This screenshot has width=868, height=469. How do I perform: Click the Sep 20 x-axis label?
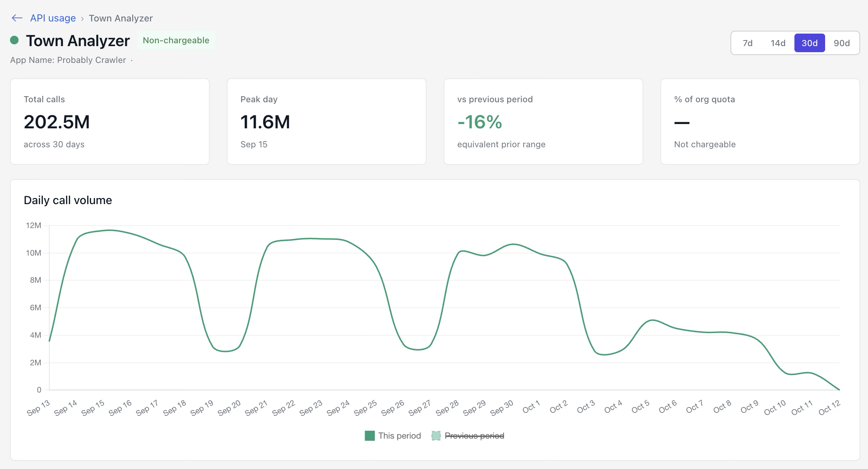[229, 408]
